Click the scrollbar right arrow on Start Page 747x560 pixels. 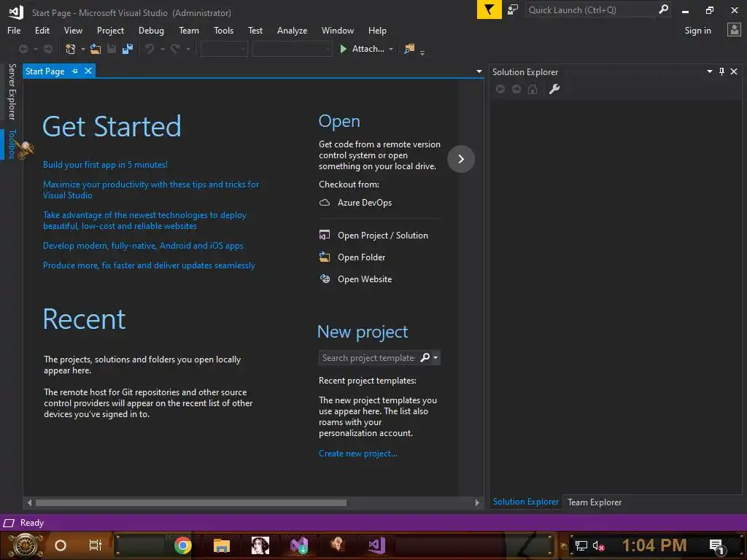point(477,502)
